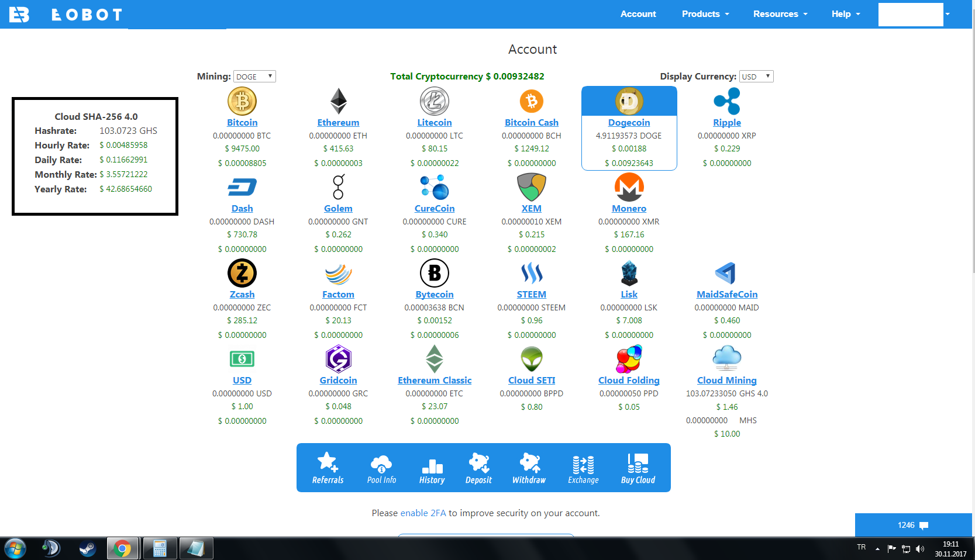Click the Bitcoin Cash orange icon
975x560 pixels.
pyautogui.click(x=532, y=101)
